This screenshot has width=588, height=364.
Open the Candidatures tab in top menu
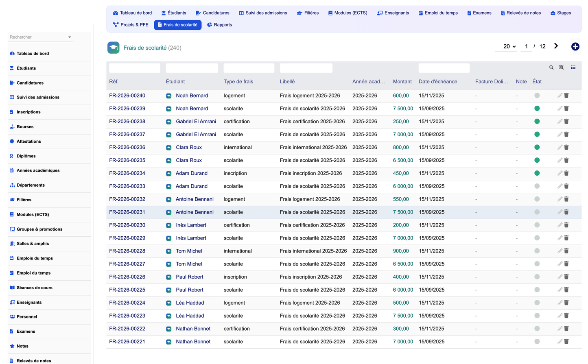(x=212, y=13)
